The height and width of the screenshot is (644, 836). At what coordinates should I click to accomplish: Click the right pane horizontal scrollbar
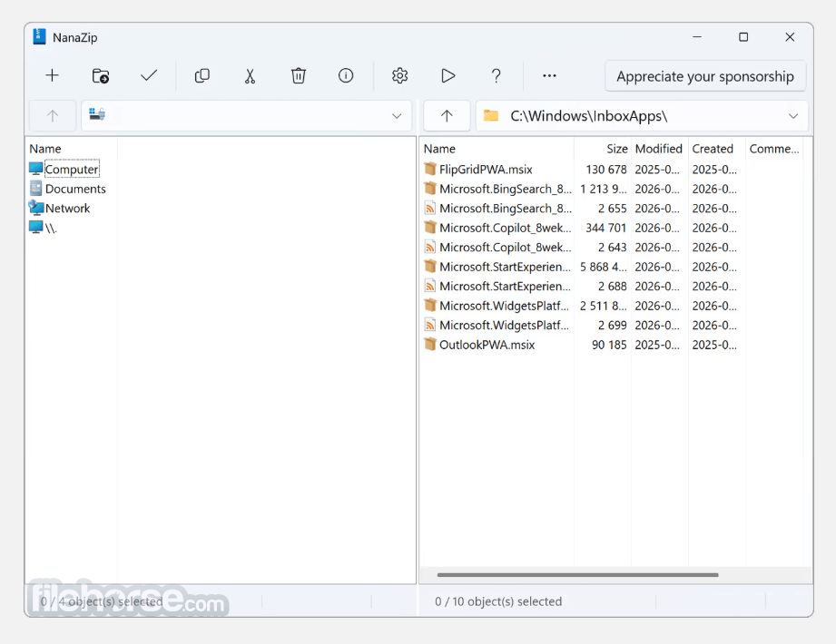pos(577,575)
